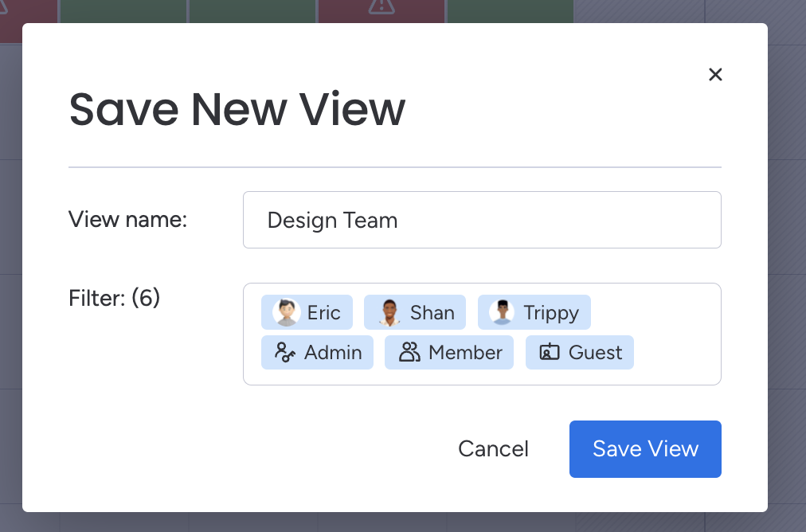Click the "Filter: (6)" label
The width and height of the screenshot is (806, 532).
(x=115, y=298)
